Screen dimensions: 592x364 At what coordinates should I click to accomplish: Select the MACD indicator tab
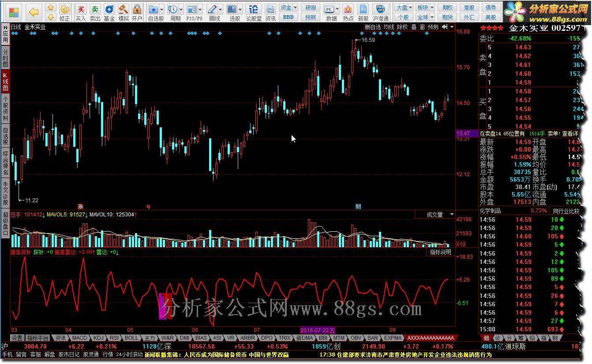pyautogui.click(x=80, y=338)
